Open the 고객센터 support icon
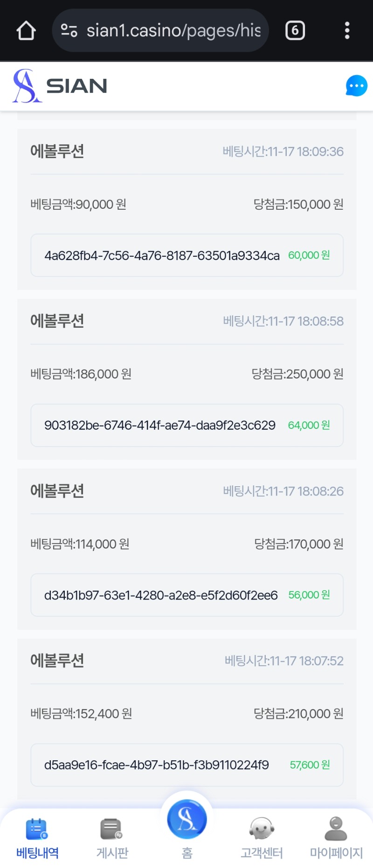This screenshot has height=868, width=373. pyautogui.click(x=262, y=839)
